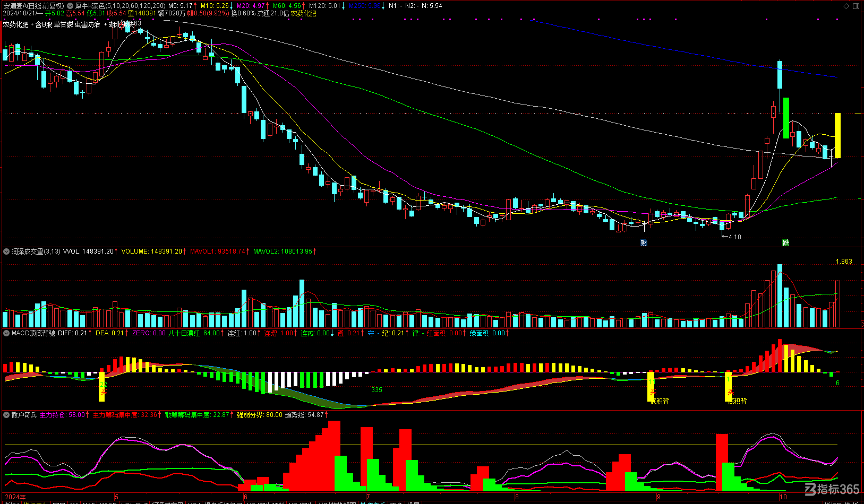Click the 流通21.8亿 float value
The height and width of the screenshot is (504, 864).
(273, 13)
